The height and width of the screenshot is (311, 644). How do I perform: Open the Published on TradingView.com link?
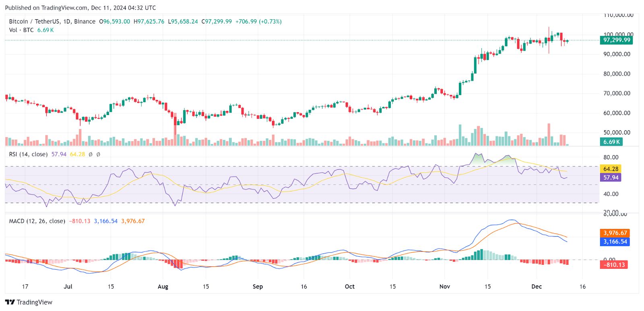[80, 8]
